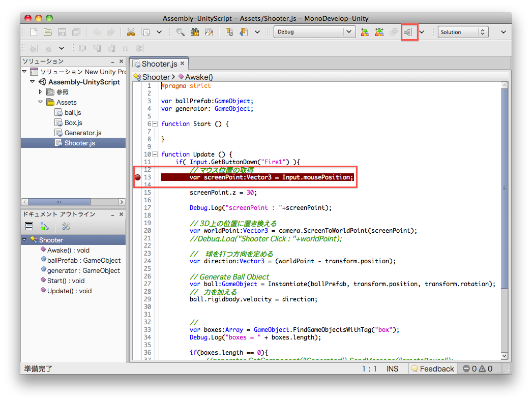
Task: Click the Step Into debug icon
Action: pyautogui.click(x=97, y=48)
